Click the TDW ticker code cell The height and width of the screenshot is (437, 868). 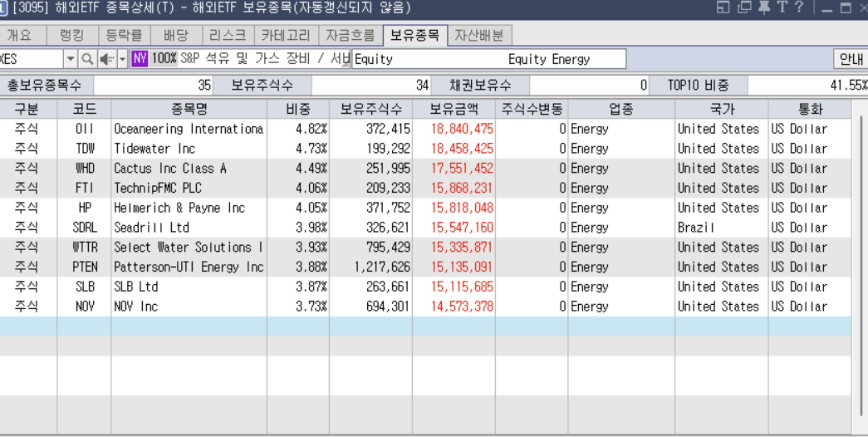pyautogui.click(x=84, y=149)
